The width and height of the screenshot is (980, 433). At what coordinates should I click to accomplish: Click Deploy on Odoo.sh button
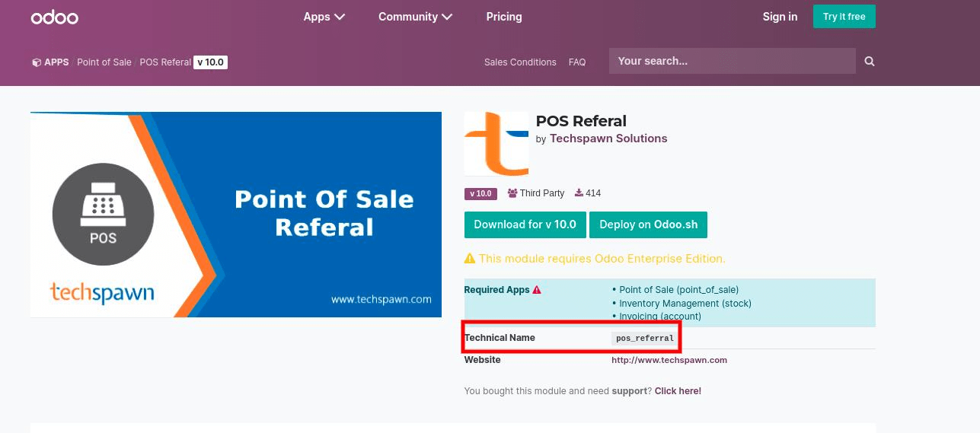(648, 224)
